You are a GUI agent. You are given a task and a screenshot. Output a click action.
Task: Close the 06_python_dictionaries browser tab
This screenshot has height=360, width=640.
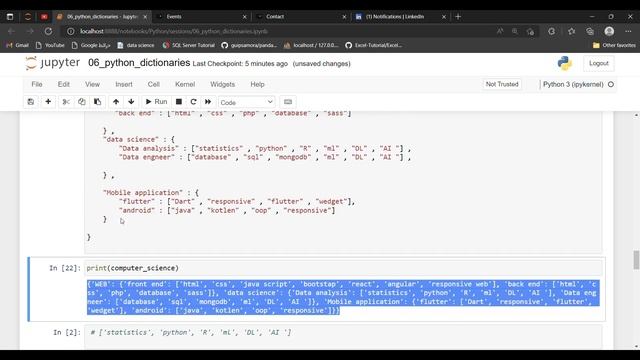(145, 17)
